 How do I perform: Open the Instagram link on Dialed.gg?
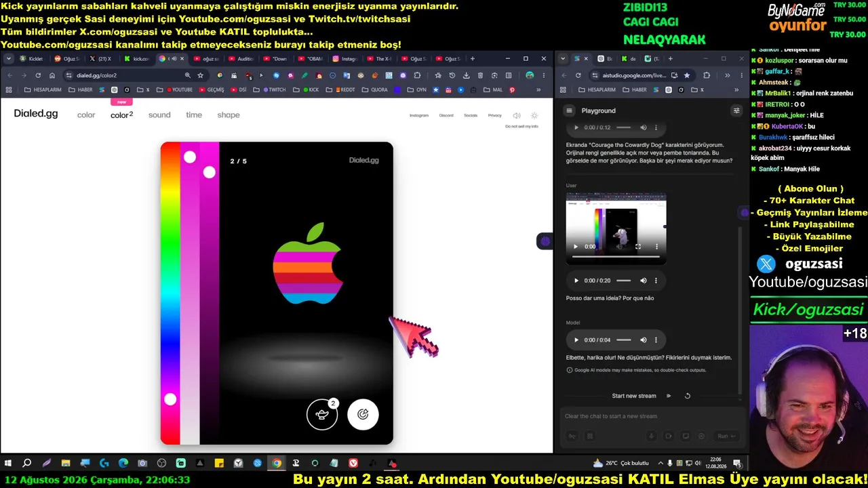coord(419,115)
